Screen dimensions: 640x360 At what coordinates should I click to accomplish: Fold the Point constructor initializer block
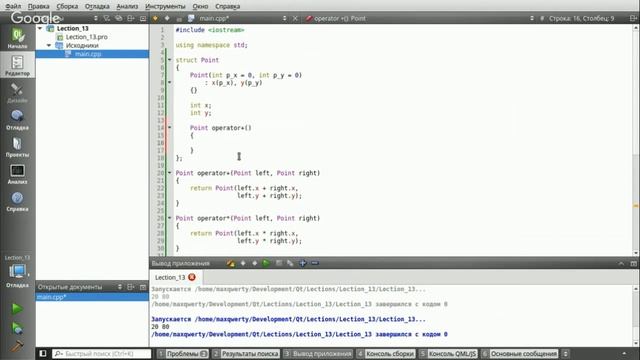[x=170, y=82]
